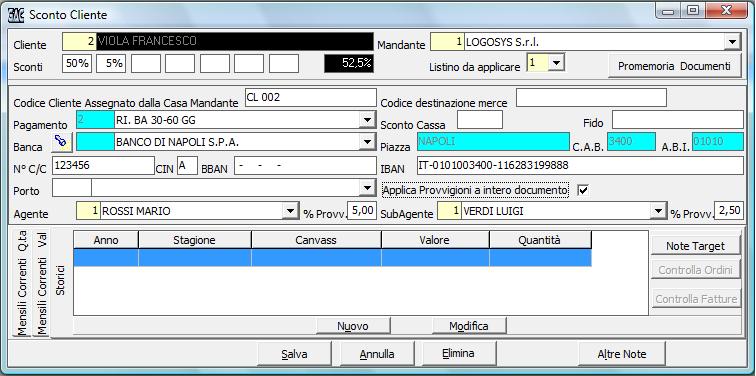756x376 pixels.
Task: Click the Sconto Cassa input field
Action: (x=480, y=120)
